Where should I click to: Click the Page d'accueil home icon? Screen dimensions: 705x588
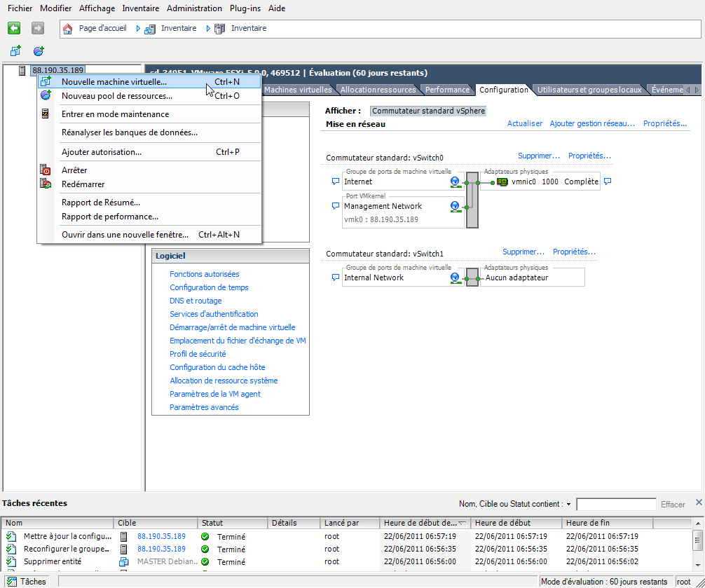coord(67,29)
